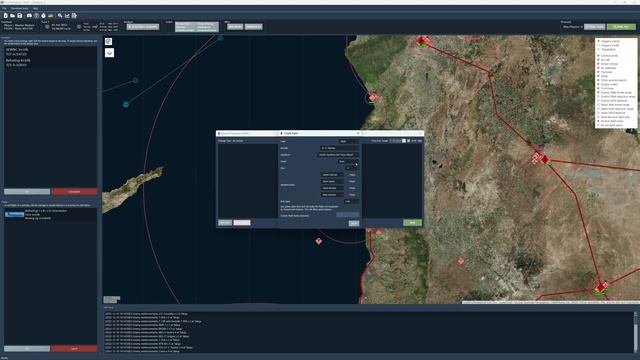The height and width of the screenshot is (360, 640).
Task: Click the wrench settings icon in the toolbar
Action: (x=60, y=16)
